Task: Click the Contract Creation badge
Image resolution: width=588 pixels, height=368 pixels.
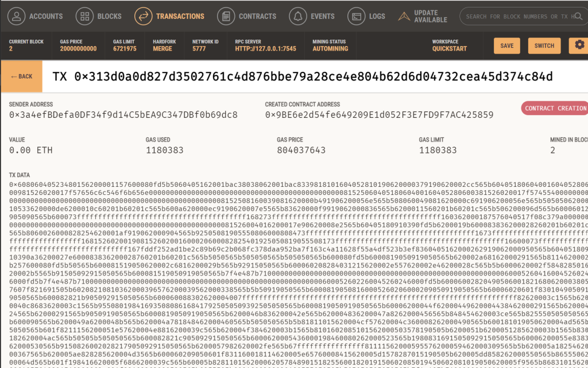Action: point(555,108)
